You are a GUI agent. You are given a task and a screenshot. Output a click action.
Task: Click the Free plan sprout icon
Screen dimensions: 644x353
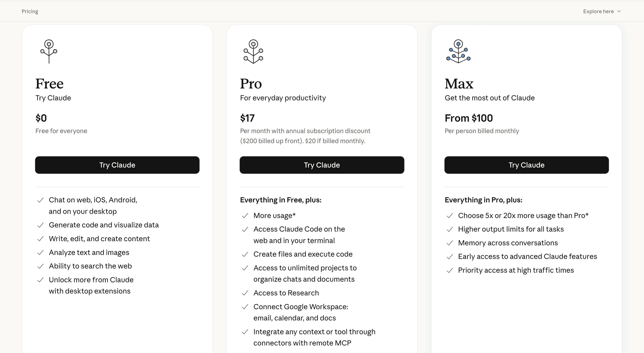pos(49,51)
